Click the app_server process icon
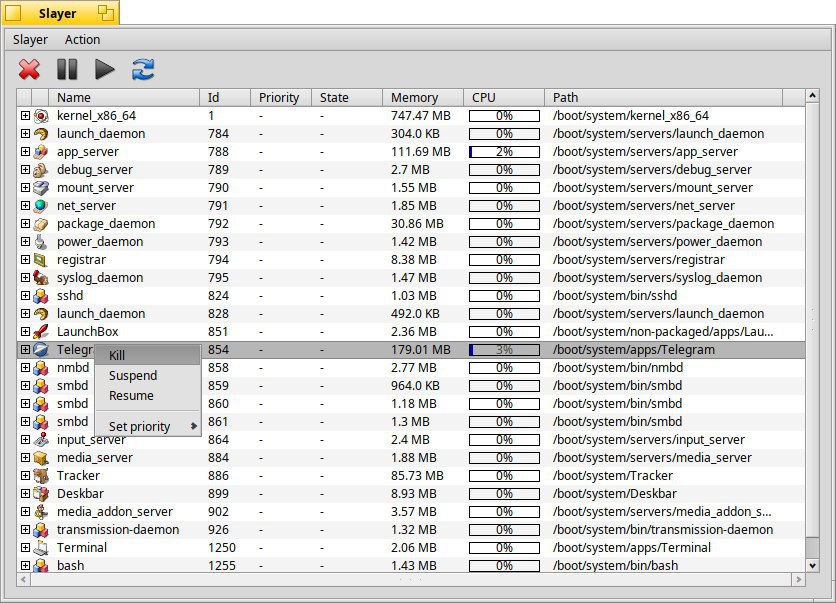The image size is (836, 603). click(x=41, y=152)
